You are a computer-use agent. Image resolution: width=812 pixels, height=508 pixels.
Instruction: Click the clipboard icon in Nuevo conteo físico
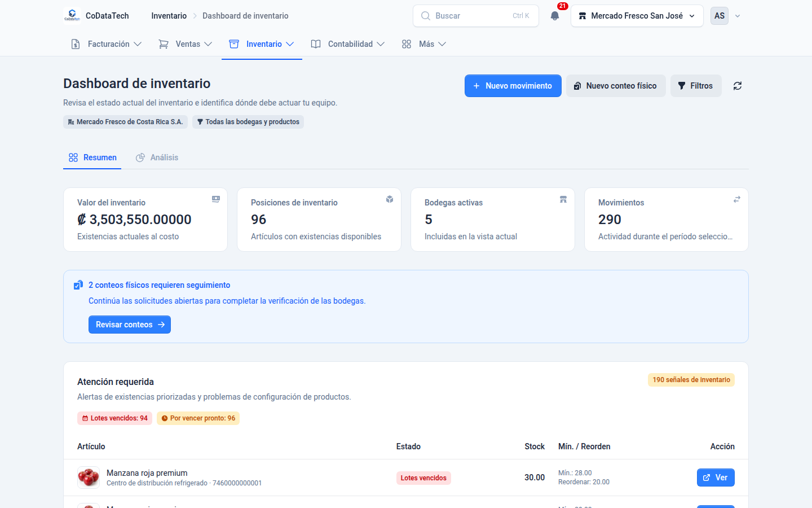[x=577, y=86]
